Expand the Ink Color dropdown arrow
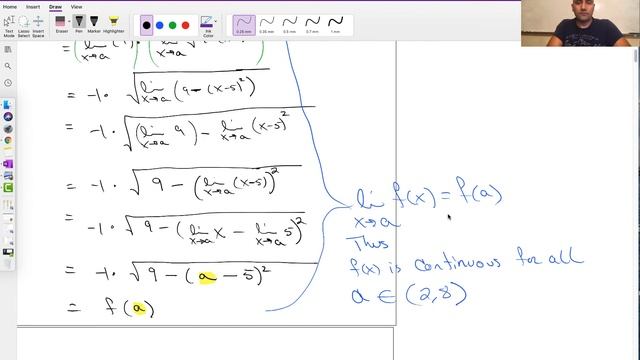 tap(216, 21)
